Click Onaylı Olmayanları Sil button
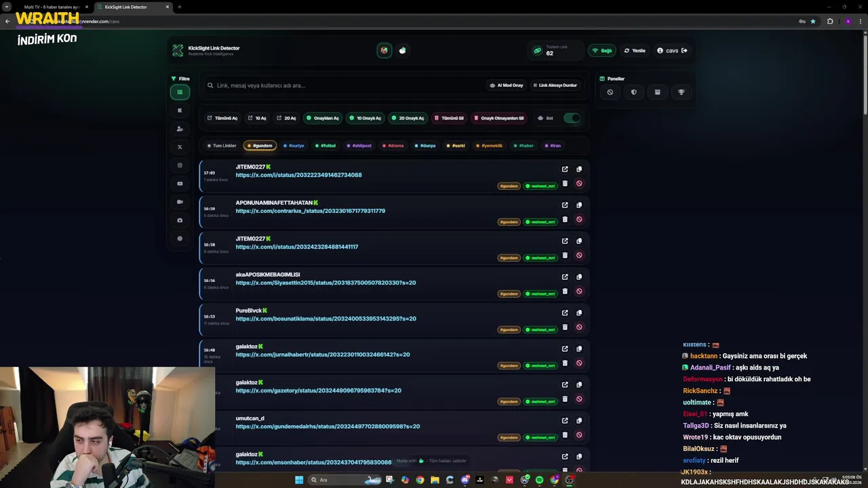868x488 pixels. tap(499, 118)
